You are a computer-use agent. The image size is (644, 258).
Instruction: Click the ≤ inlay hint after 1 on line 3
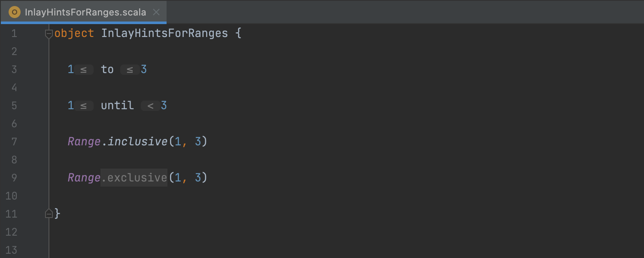coord(84,70)
